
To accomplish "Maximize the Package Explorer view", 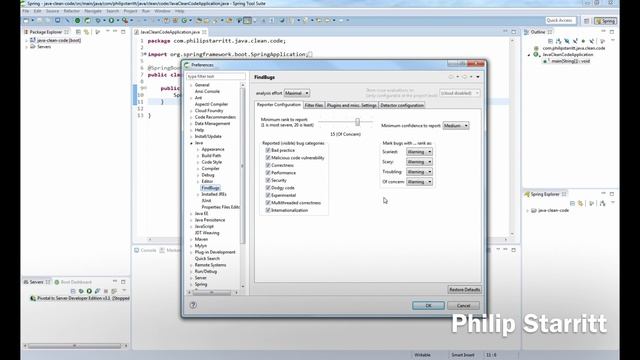I will pyautogui.click(x=123, y=32).
